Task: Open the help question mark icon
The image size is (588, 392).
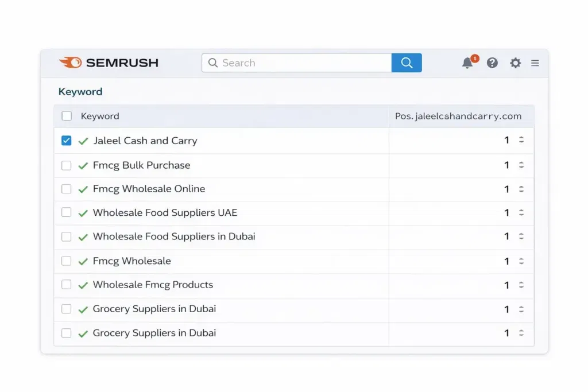Action: click(x=492, y=63)
